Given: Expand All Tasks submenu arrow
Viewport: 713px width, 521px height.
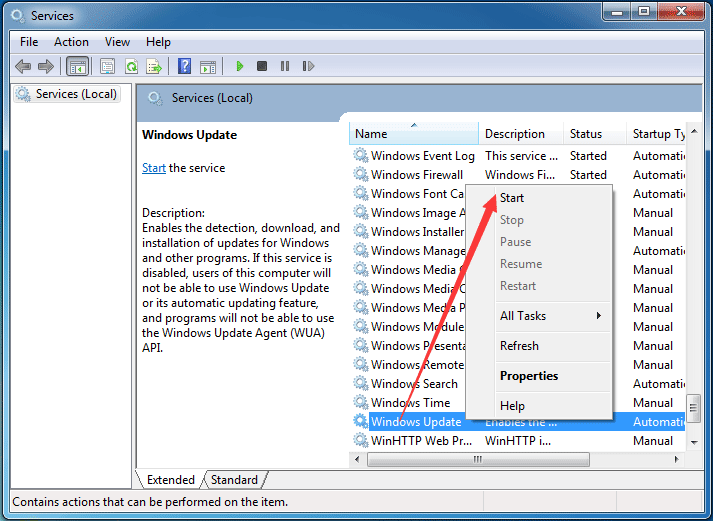Looking at the screenshot, I should 599,316.
